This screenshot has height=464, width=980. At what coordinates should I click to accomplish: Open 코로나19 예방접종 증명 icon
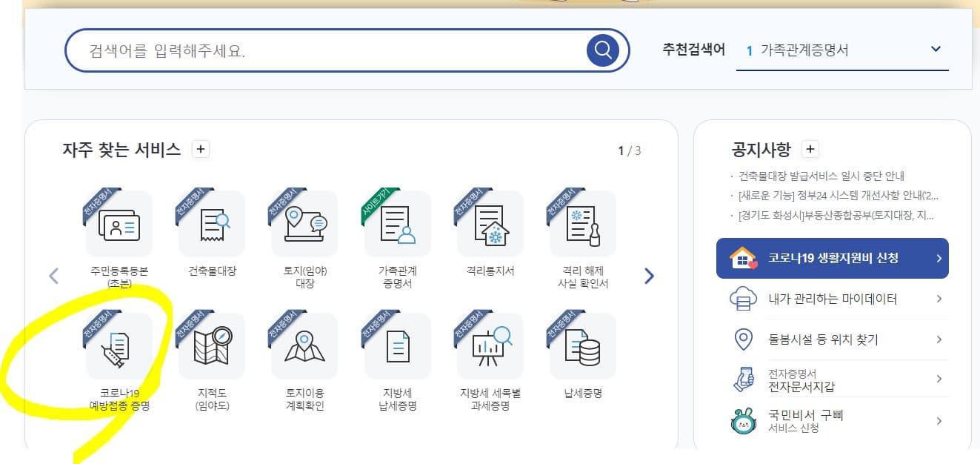[119, 346]
